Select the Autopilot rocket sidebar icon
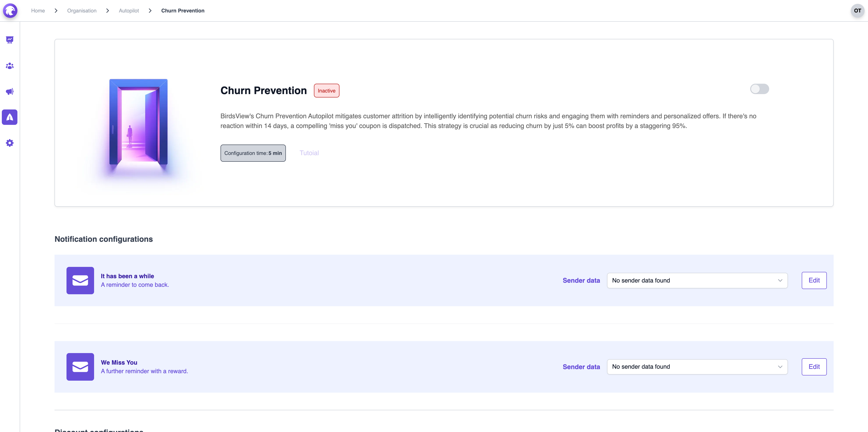The height and width of the screenshot is (432, 868). coord(10,117)
